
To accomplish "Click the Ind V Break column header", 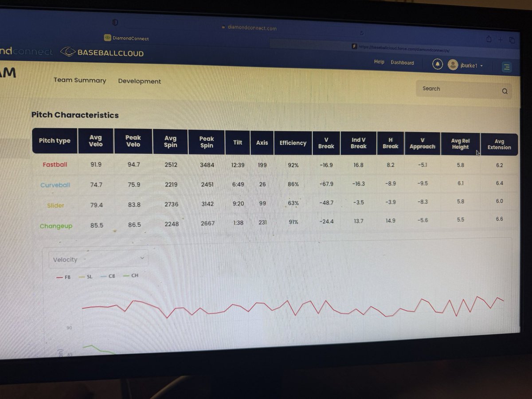I will coord(359,143).
